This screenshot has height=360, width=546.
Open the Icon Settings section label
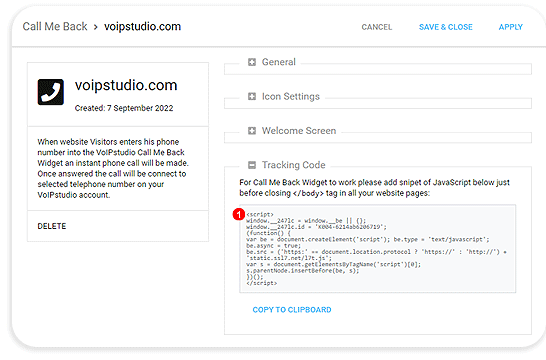(x=291, y=96)
